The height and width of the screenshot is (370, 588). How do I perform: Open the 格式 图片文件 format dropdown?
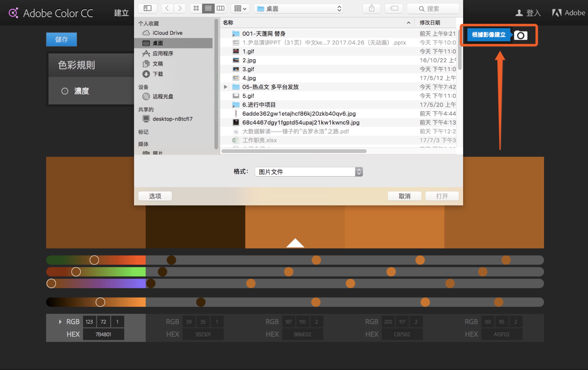click(x=309, y=172)
